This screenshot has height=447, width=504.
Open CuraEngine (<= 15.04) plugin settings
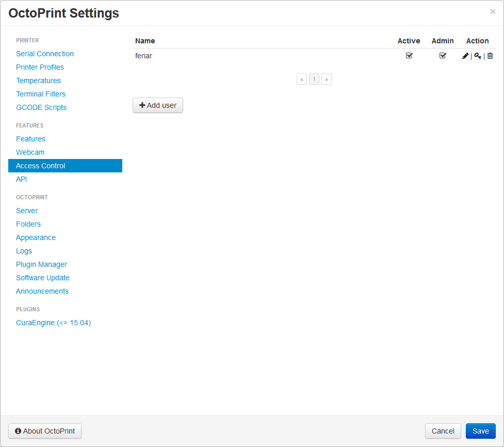(x=53, y=323)
